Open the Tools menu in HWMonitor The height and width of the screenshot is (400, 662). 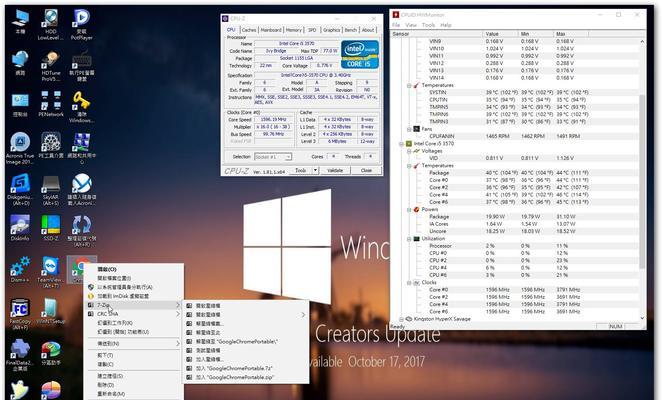[428, 25]
